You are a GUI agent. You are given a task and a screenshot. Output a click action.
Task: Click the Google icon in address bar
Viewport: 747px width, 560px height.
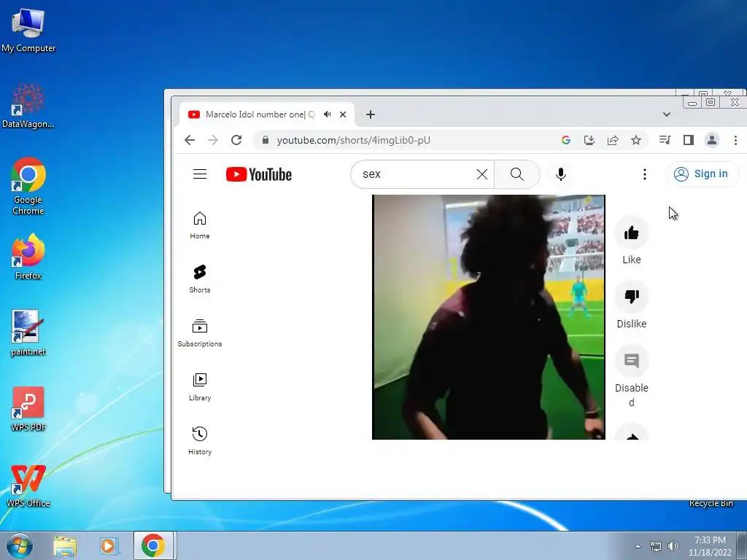(x=566, y=140)
